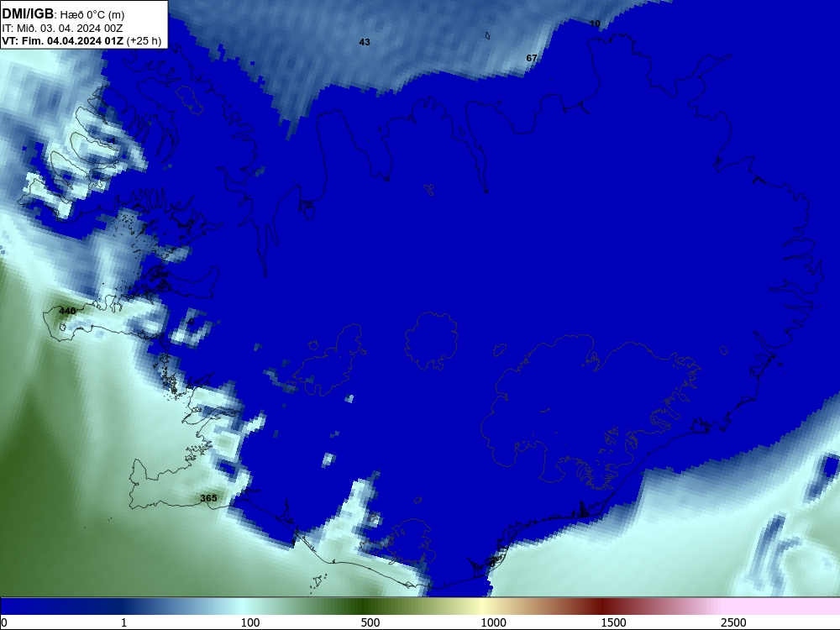Click the map value 43
The width and height of the screenshot is (840, 630).
tap(365, 42)
